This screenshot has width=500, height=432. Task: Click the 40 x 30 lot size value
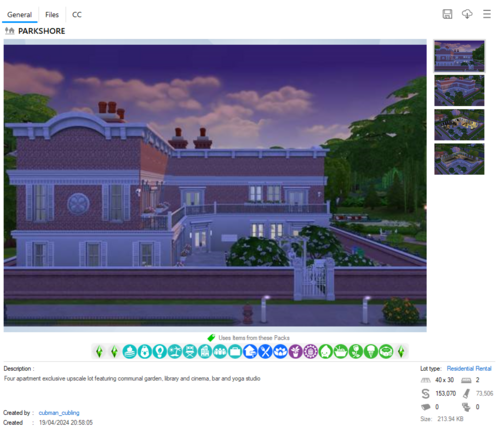[444, 380]
